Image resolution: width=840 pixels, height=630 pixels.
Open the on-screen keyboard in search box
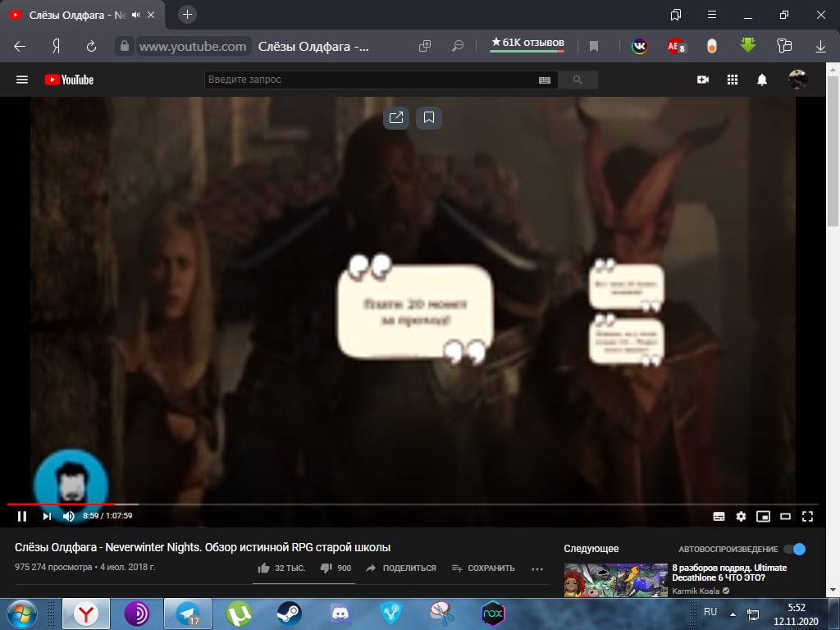click(545, 80)
